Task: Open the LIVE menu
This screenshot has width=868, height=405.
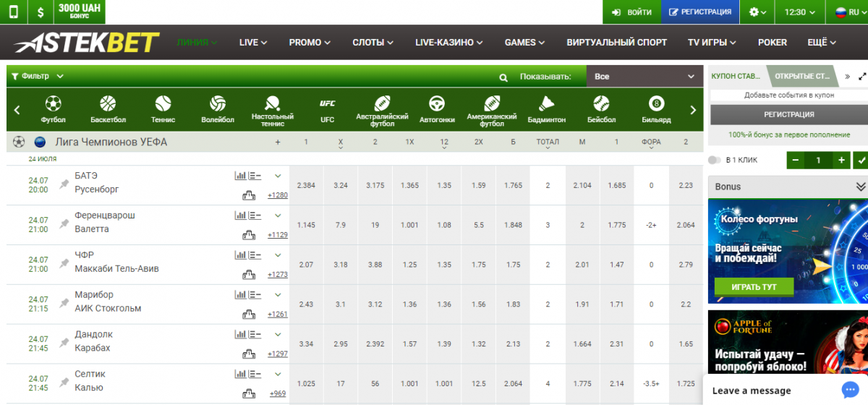Action: tap(253, 43)
